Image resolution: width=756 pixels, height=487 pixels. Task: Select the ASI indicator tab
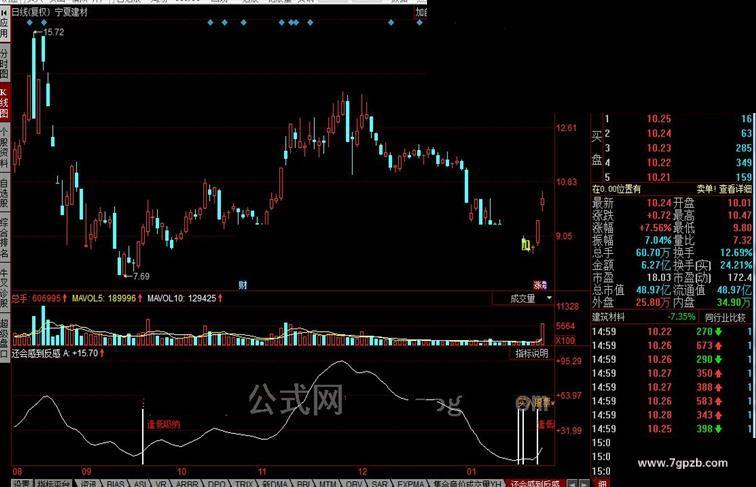140,483
